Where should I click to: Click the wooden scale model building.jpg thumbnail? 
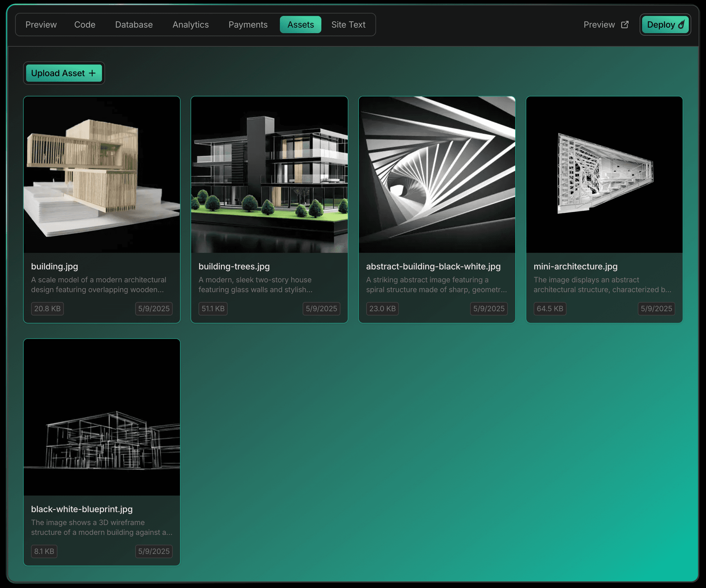pyautogui.click(x=102, y=175)
